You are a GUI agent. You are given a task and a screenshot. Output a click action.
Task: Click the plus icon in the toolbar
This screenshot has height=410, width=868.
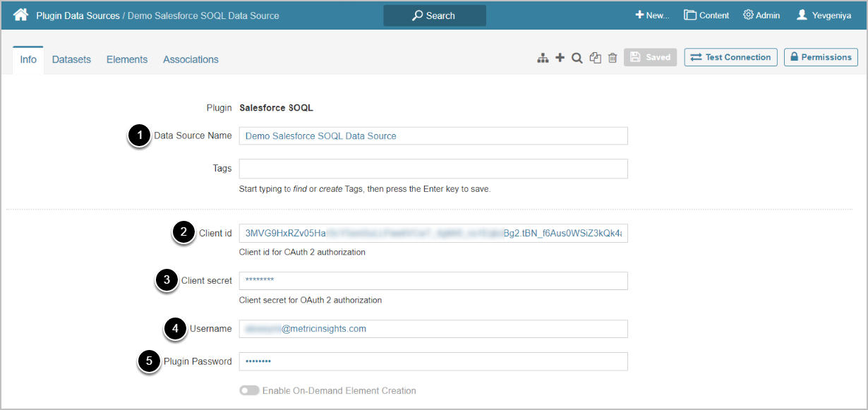[x=560, y=58]
